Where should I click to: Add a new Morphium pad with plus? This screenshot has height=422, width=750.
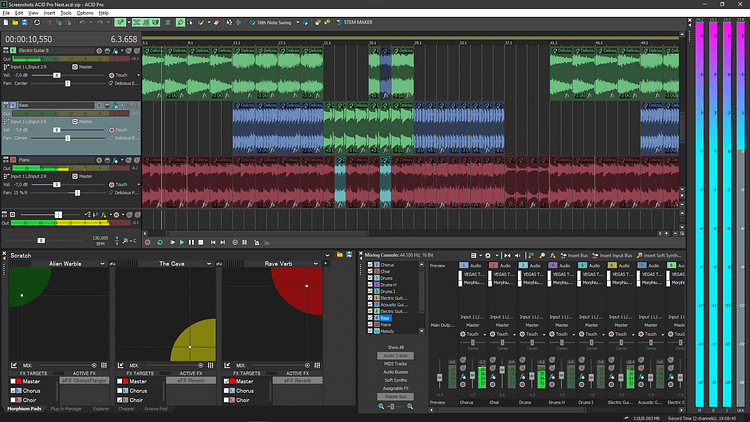tap(326, 264)
